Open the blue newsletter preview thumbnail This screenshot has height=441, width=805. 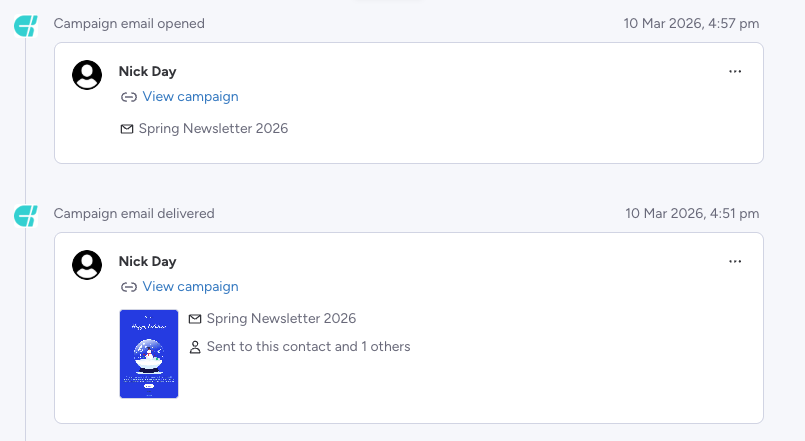pos(149,354)
